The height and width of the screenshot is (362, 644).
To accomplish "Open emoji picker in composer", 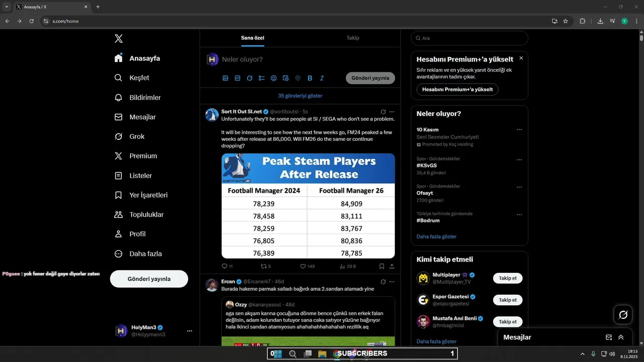I will [274, 78].
